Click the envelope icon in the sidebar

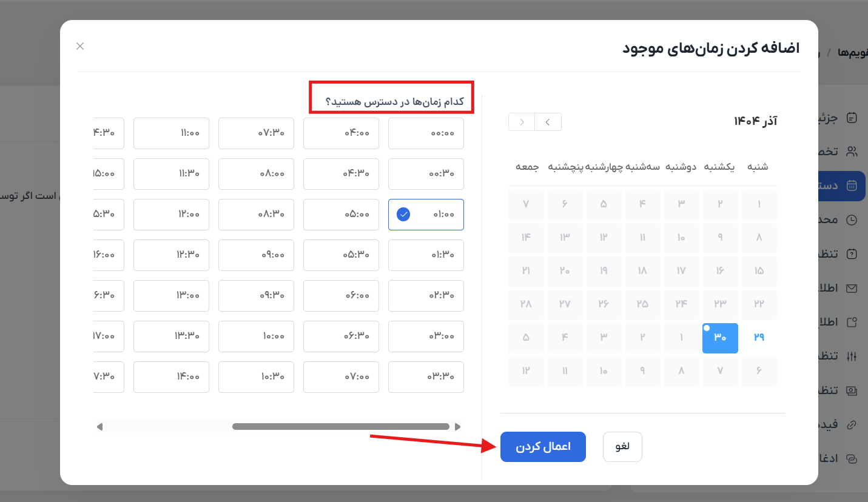[852, 289]
